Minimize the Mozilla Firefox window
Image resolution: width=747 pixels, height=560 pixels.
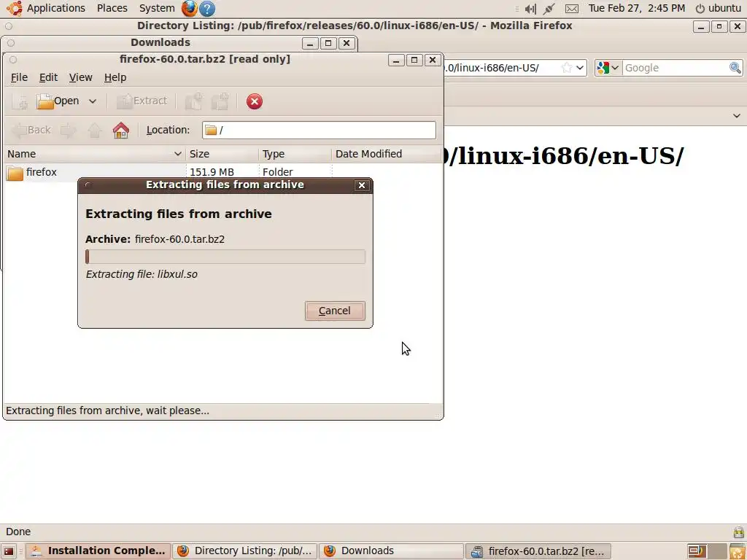tap(701, 27)
